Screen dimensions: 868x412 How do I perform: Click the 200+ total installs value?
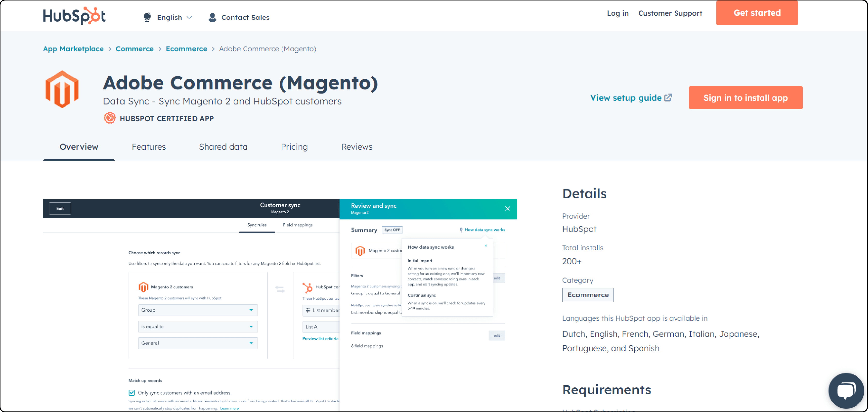tap(572, 261)
